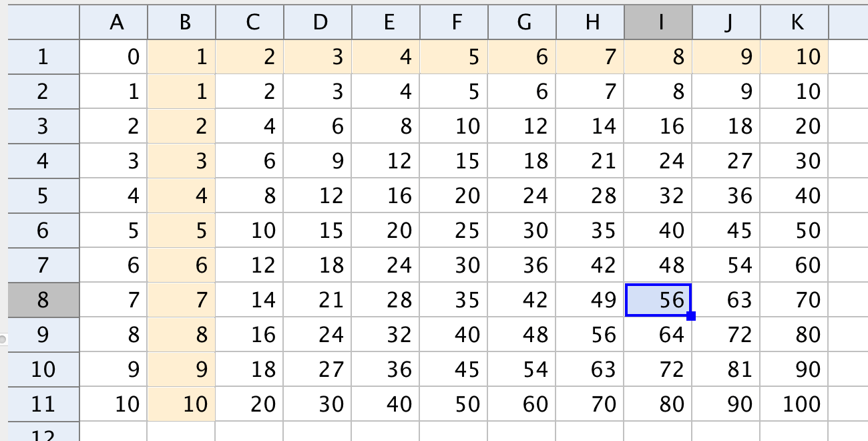Select cell A1 containing 0
868x441 pixels.
click(113, 57)
